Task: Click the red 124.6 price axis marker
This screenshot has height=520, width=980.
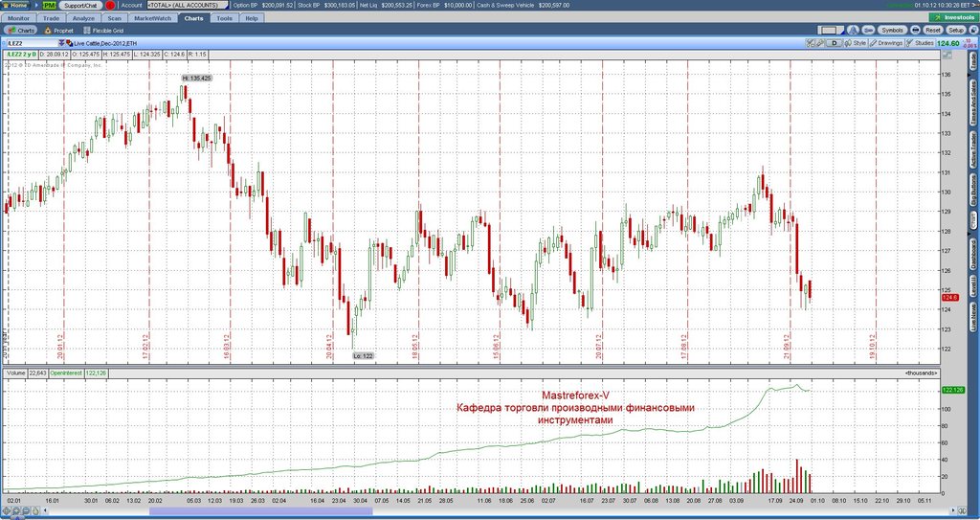Action: pyautogui.click(x=950, y=297)
